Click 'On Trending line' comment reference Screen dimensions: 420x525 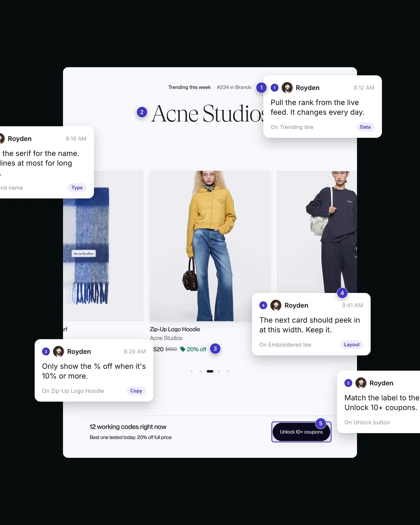pyautogui.click(x=292, y=127)
